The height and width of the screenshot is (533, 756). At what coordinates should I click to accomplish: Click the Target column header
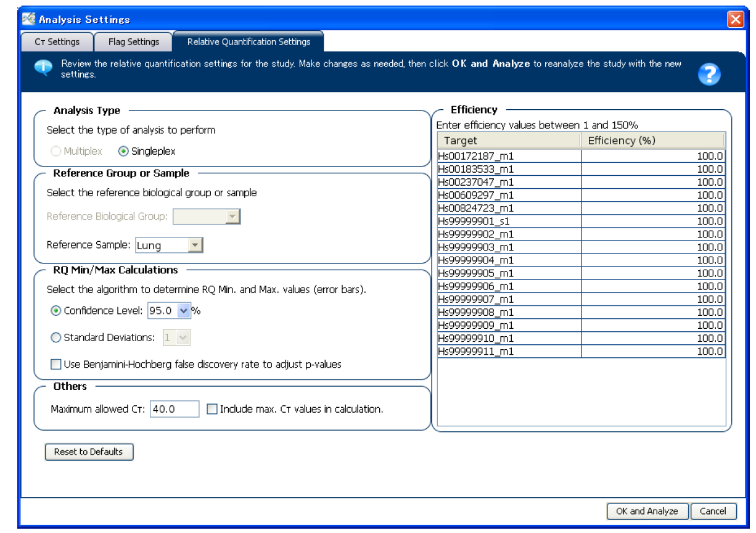coord(509,141)
